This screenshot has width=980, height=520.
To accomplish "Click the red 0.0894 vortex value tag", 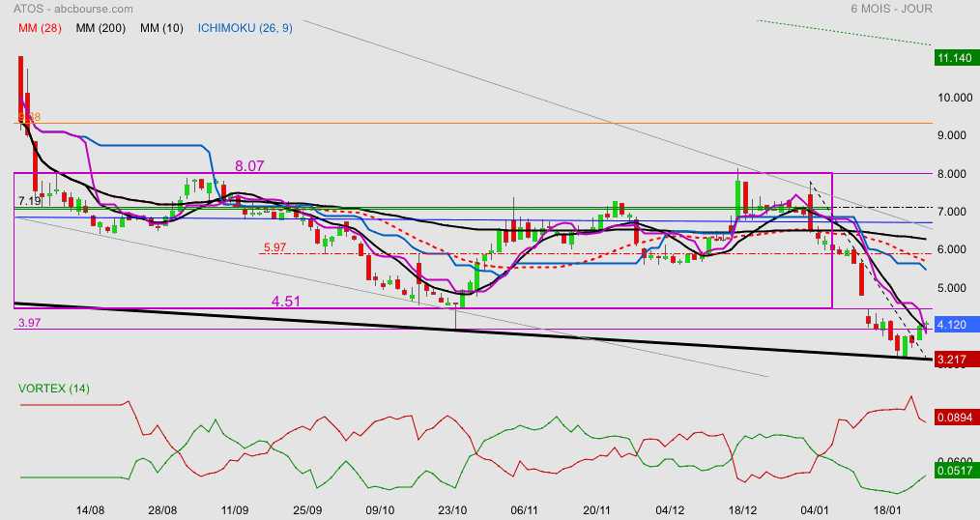I will point(957,418).
